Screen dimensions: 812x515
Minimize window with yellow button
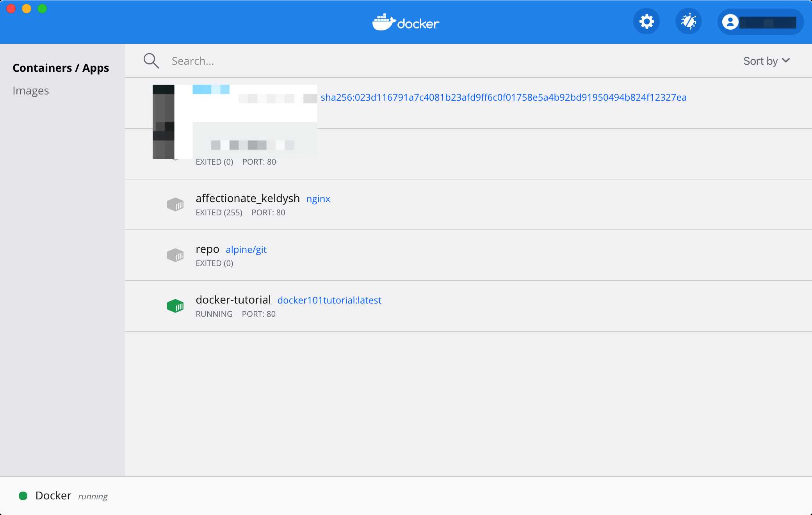pos(27,9)
